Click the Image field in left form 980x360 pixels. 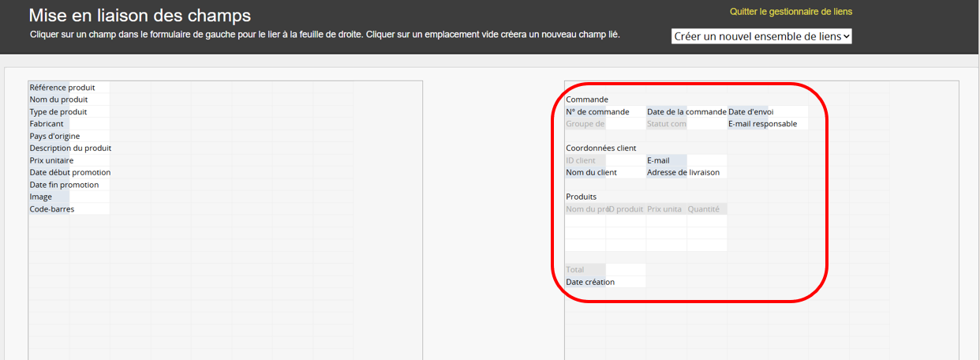coord(41,197)
